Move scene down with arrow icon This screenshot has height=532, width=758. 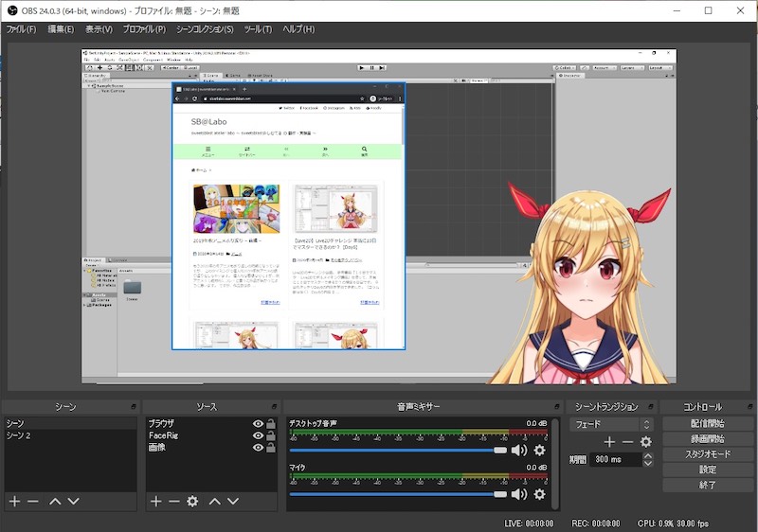point(74,501)
